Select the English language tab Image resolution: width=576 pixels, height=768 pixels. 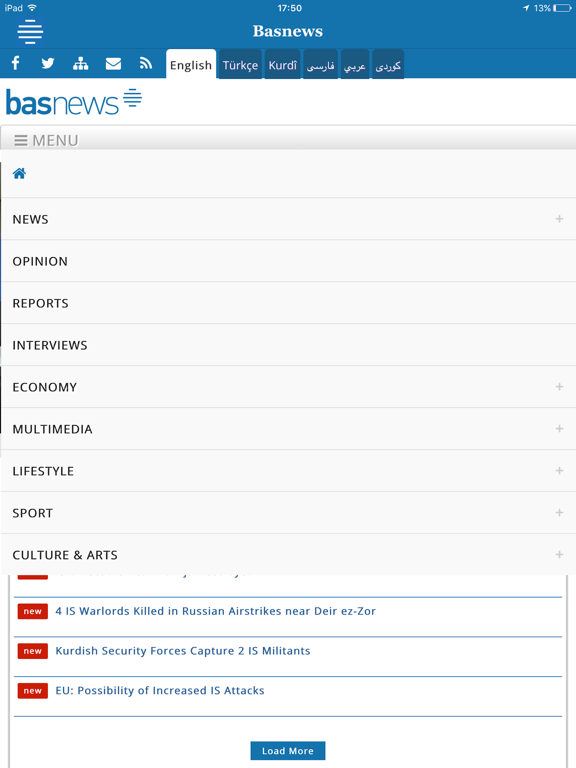click(191, 64)
